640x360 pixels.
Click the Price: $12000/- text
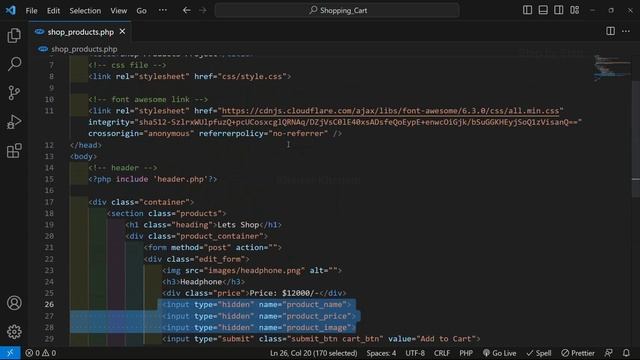pos(283,293)
